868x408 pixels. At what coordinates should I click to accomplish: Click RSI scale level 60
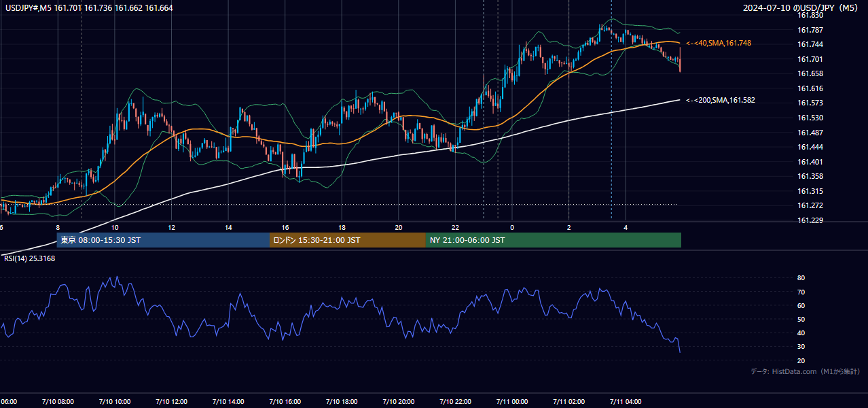click(801, 305)
